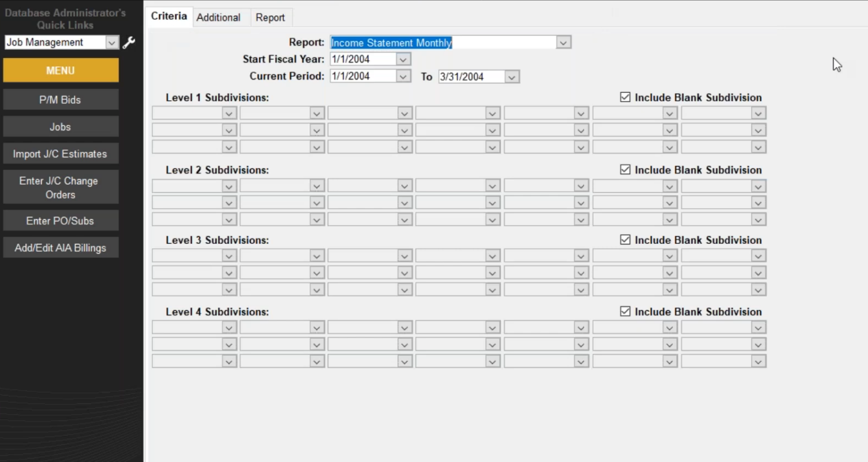This screenshot has height=462, width=868.
Task: Select Import J/C Estimates
Action: (60, 153)
